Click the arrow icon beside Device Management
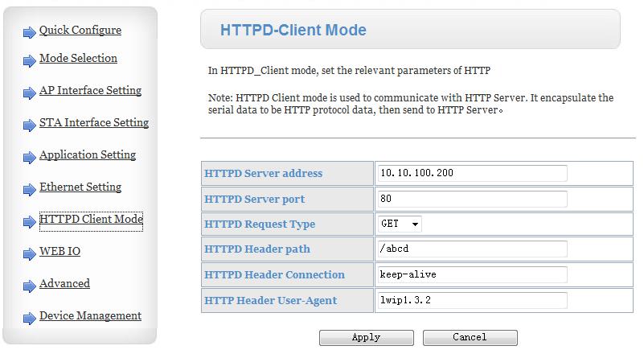 click(30, 318)
